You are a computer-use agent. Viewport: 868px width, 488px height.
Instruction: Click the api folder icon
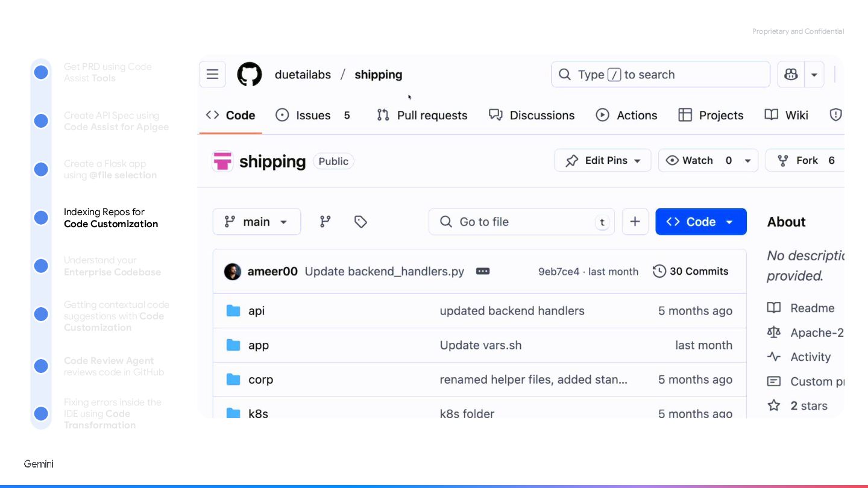[233, 311]
